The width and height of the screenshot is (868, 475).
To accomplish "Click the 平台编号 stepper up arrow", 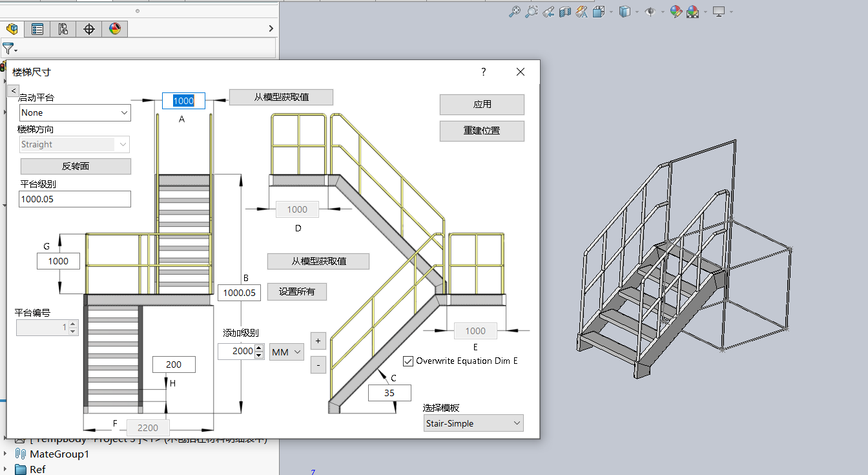I will [73, 324].
